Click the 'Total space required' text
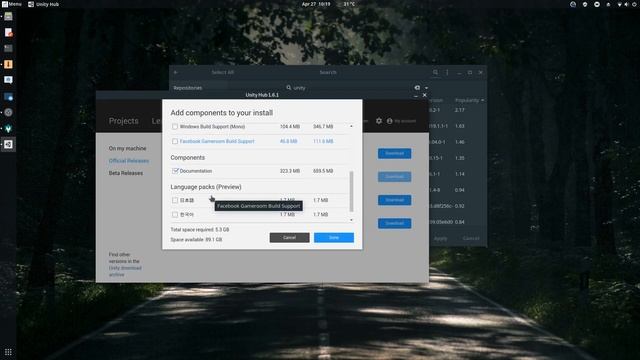The width and height of the screenshot is (640, 360). coord(200,229)
